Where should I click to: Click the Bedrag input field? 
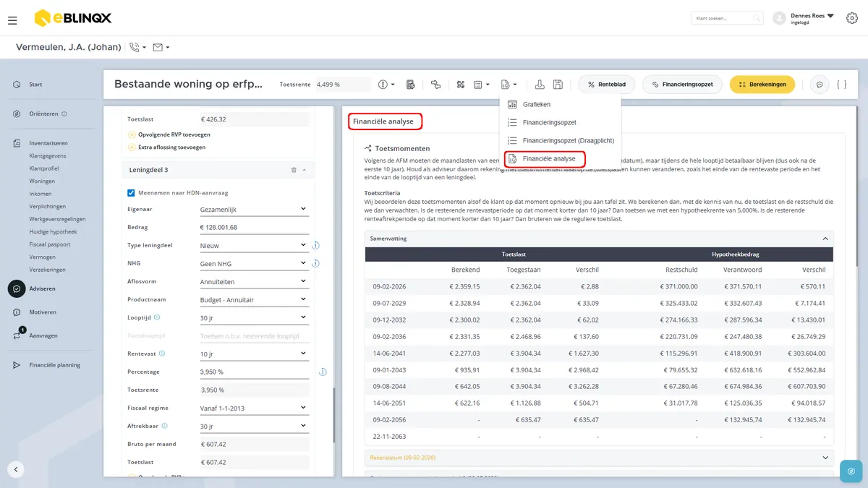coord(254,228)
